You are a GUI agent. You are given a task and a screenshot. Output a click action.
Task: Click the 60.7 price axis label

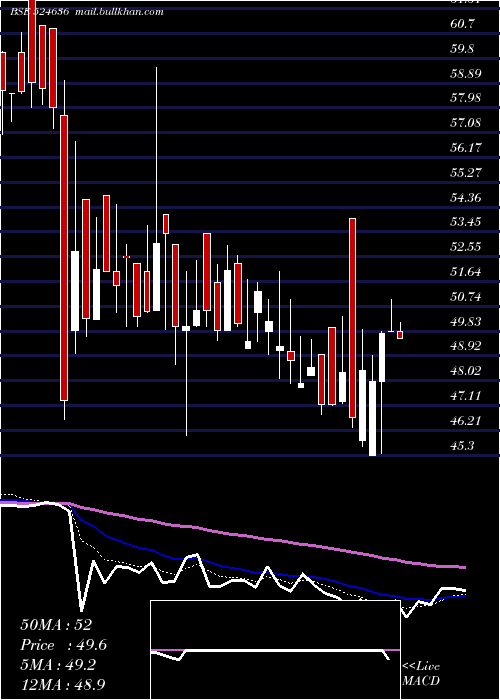pos(462,24)
